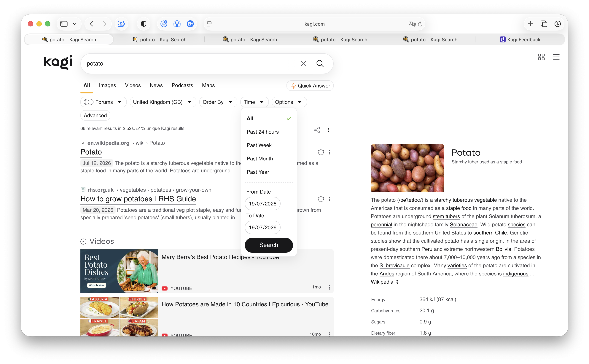
Task: Click shield icon for RHS result
Action: [x=321, y=199]
